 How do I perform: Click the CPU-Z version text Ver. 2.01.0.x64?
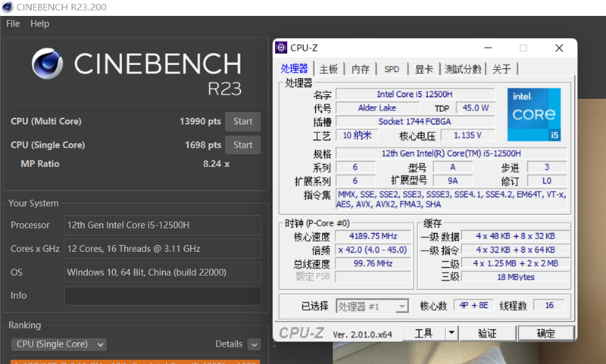363,334
